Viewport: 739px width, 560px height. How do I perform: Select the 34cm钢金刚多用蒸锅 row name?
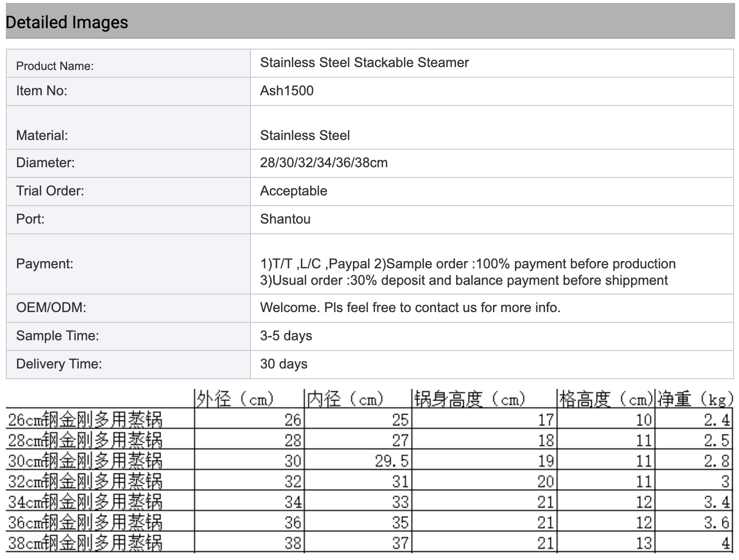[85, 501]
